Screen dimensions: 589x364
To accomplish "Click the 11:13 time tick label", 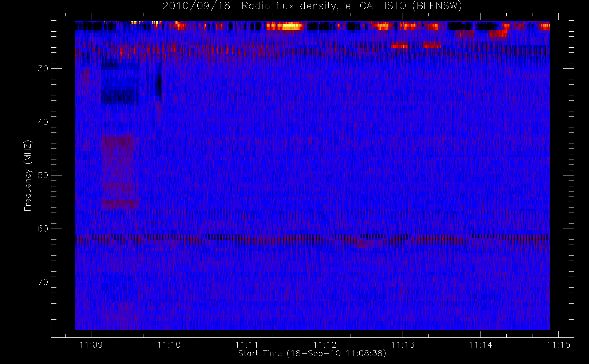I will 403,345.
